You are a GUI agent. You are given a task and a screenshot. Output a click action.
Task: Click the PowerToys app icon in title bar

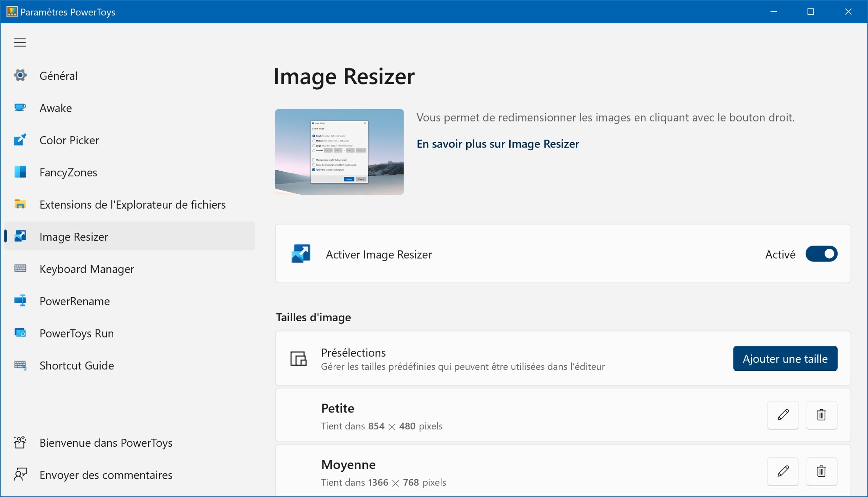pos(12,12)
